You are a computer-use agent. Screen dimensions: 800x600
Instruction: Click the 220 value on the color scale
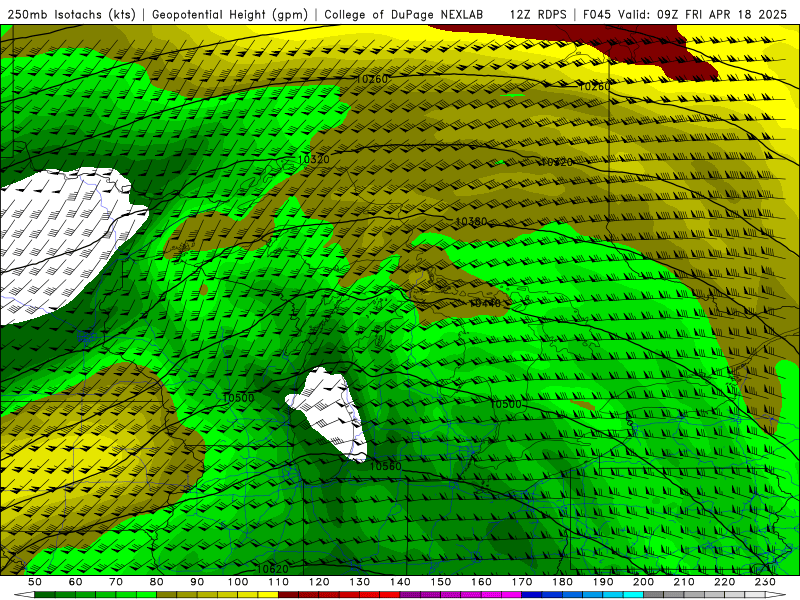725,582
